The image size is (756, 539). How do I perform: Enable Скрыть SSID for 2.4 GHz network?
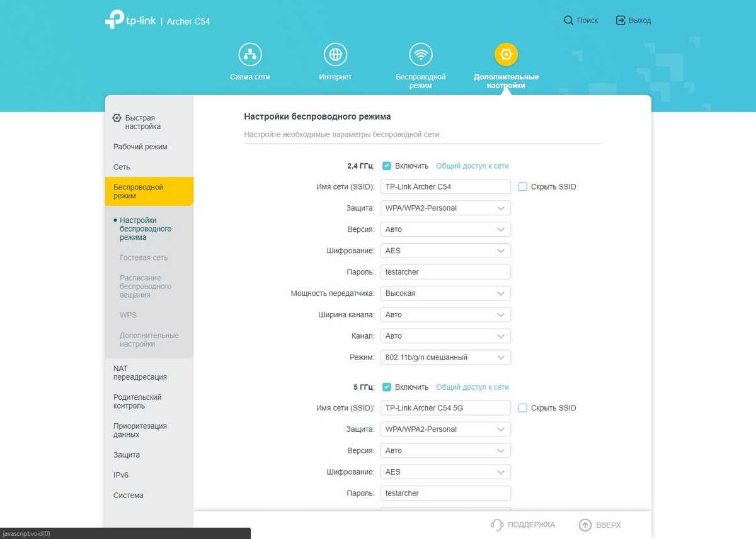pos(523,187)
